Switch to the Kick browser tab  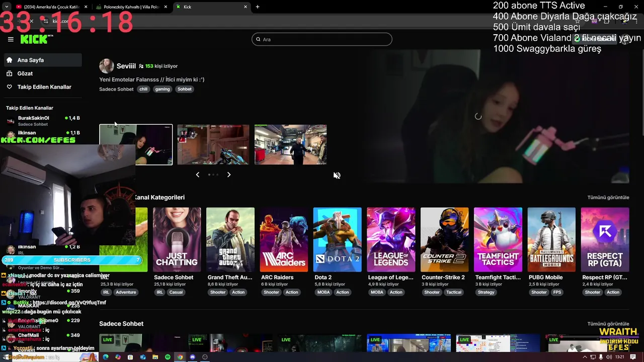pos(211,7)
